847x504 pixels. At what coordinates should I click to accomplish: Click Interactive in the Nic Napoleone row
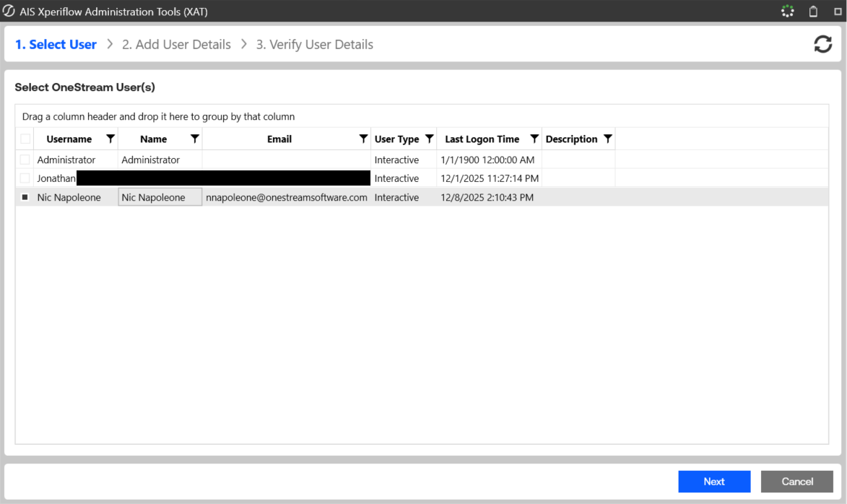404,197
